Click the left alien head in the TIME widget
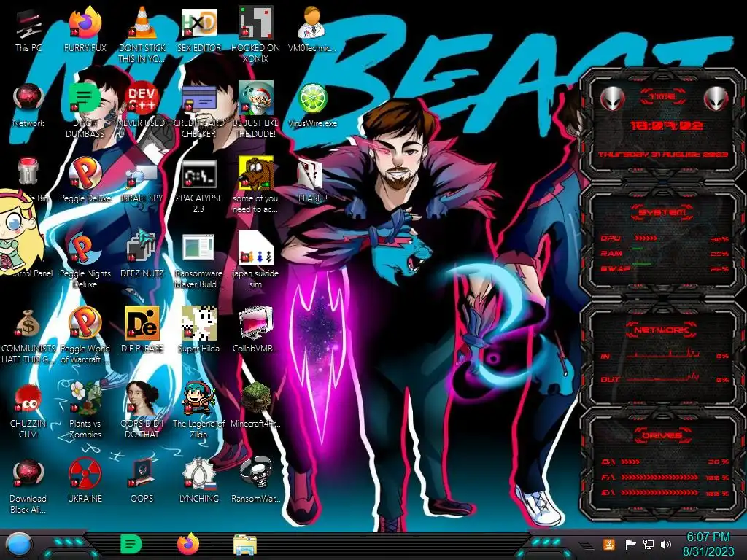 coord(612,99)
